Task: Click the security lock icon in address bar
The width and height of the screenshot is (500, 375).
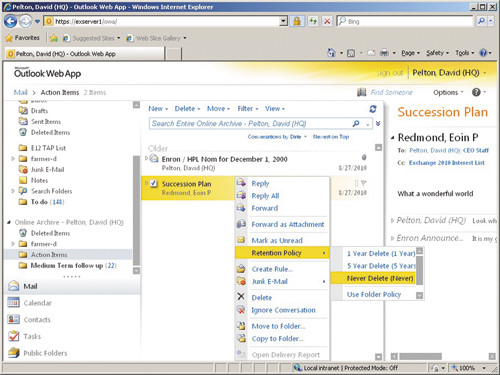Action: tap(296, 21)
